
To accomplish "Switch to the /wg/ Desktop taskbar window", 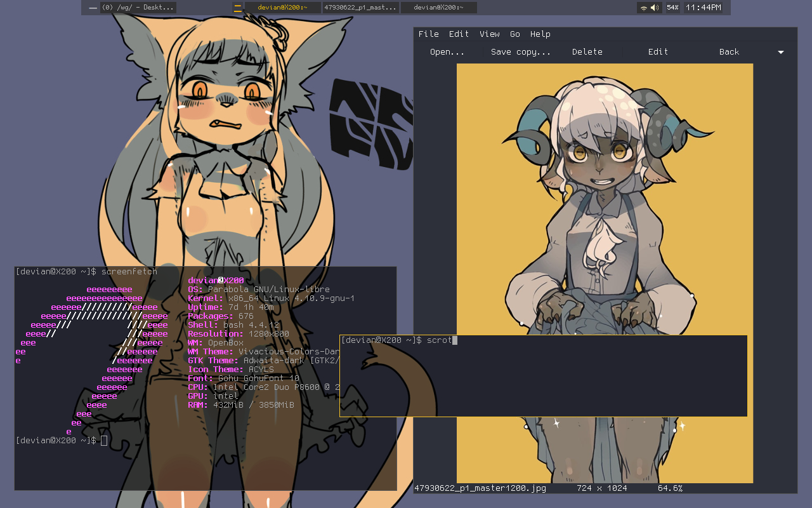I will (x=138, y=8).
